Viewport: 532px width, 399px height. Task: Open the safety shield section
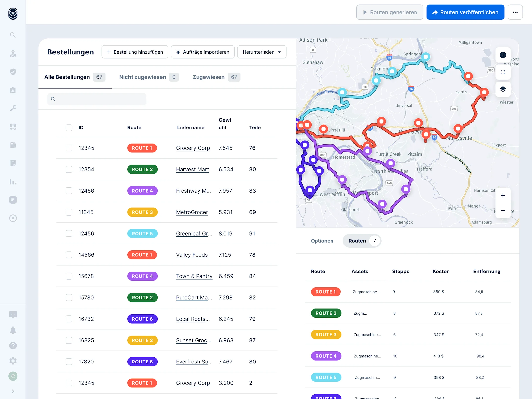(13, 72)
